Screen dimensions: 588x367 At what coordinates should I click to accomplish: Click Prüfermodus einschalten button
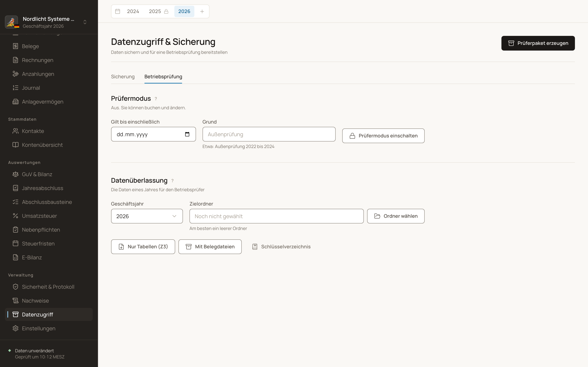[x=383, y=136]
